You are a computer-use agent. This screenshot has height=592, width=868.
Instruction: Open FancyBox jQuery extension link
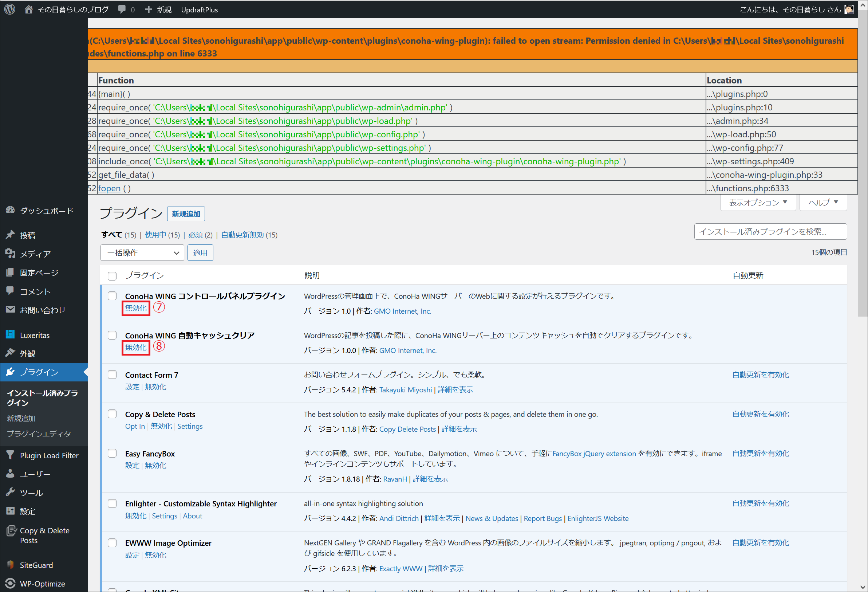pyautogui.click(x=594, y=454)
